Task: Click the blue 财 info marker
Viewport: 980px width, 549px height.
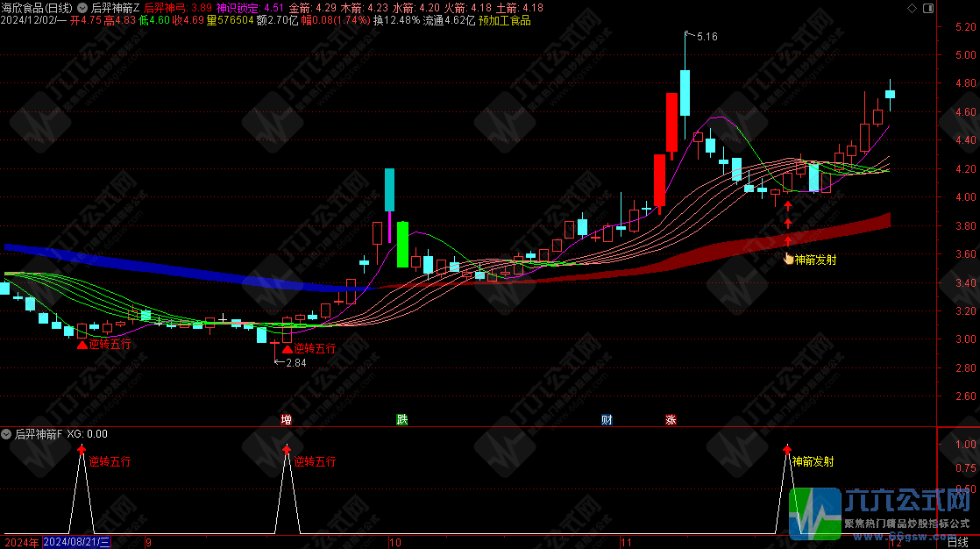Action: 607,420
